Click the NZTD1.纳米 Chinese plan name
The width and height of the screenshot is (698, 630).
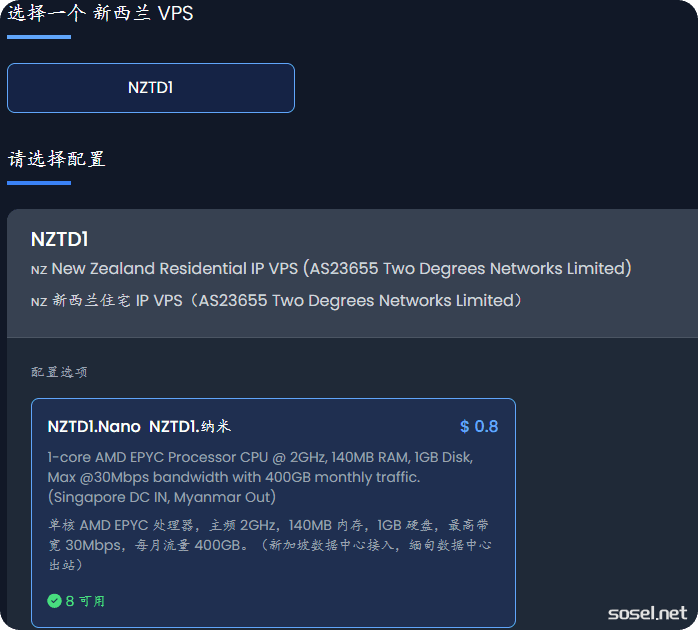click(190, 427)
